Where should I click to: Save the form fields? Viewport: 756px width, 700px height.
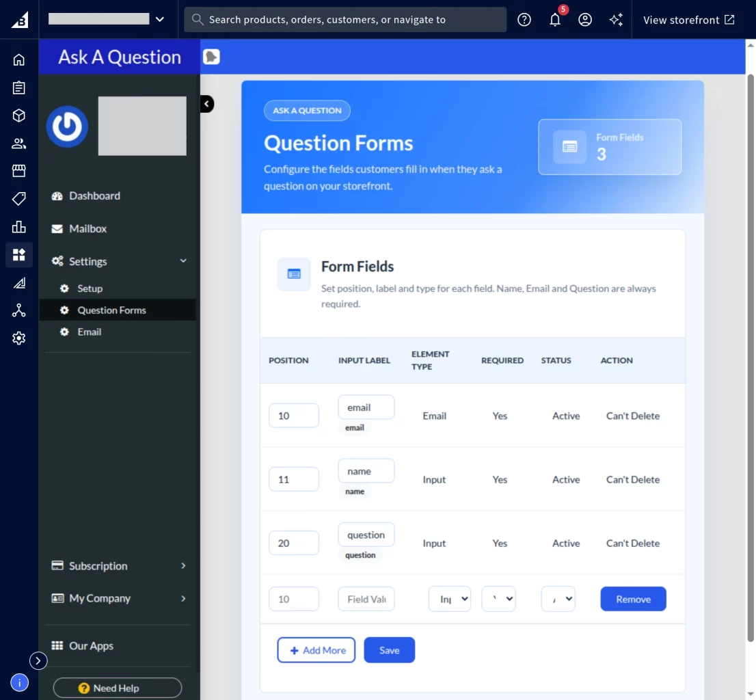pyautogui.click(x=389, y=650)
